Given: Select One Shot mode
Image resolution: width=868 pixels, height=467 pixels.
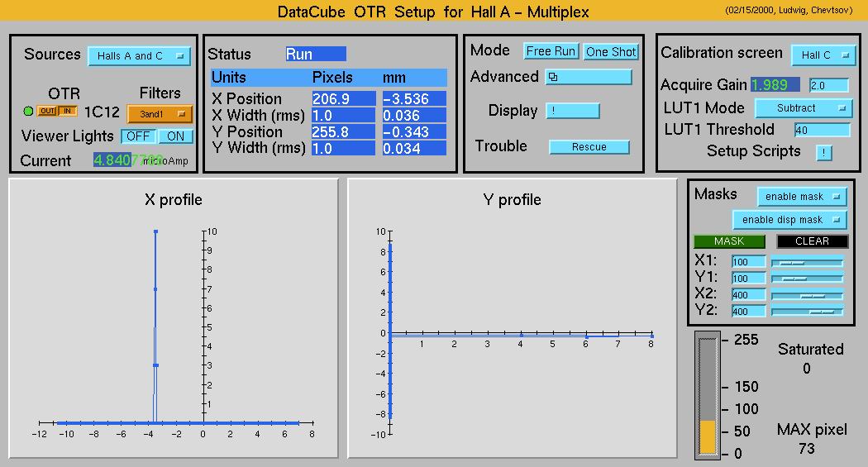Looking at the screenshot, I should coord(611,51).
